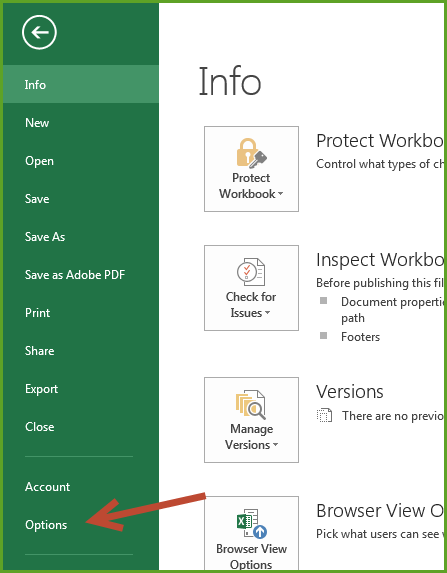447x573 pixels.
Task: Choose Open from the sidebar
Action: pyautogui.click(x=81, y=160)
